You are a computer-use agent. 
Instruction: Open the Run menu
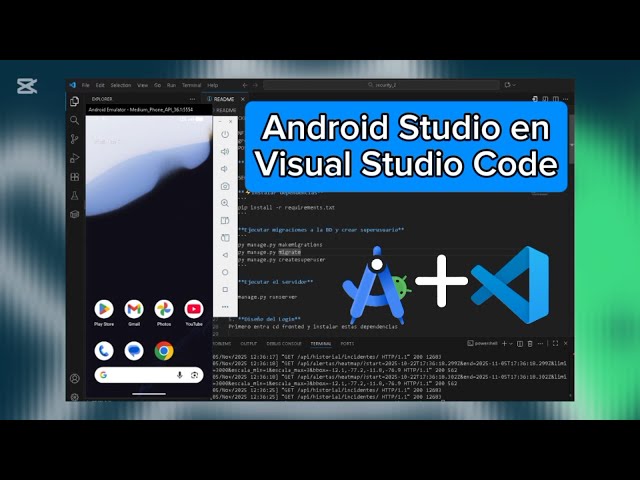[171, 85]
